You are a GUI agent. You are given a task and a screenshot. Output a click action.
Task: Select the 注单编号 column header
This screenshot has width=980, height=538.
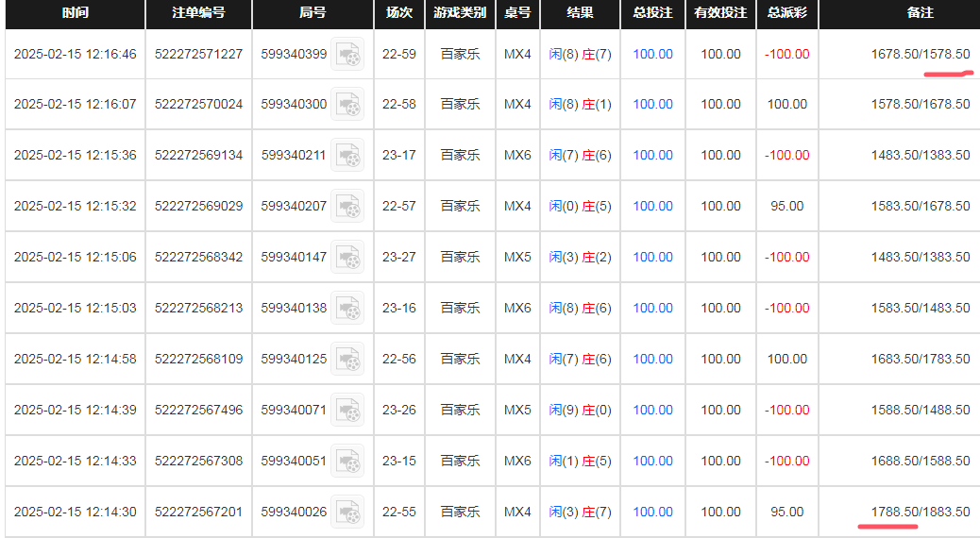[198, 14]
